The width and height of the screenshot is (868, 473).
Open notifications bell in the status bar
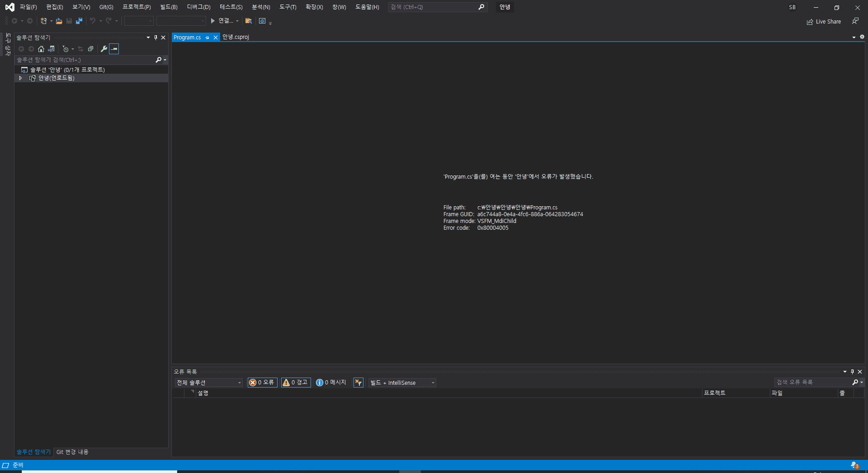click(854, 465)
